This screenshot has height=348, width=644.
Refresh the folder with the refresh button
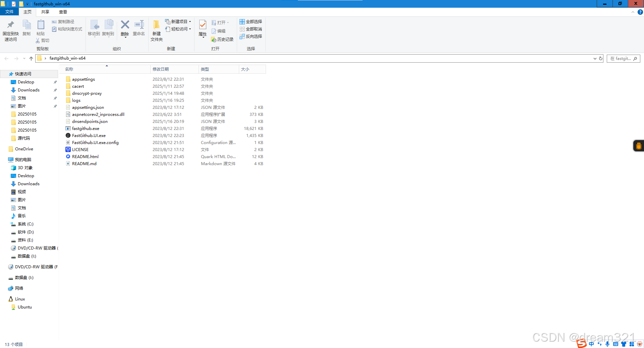click(600, 58)
